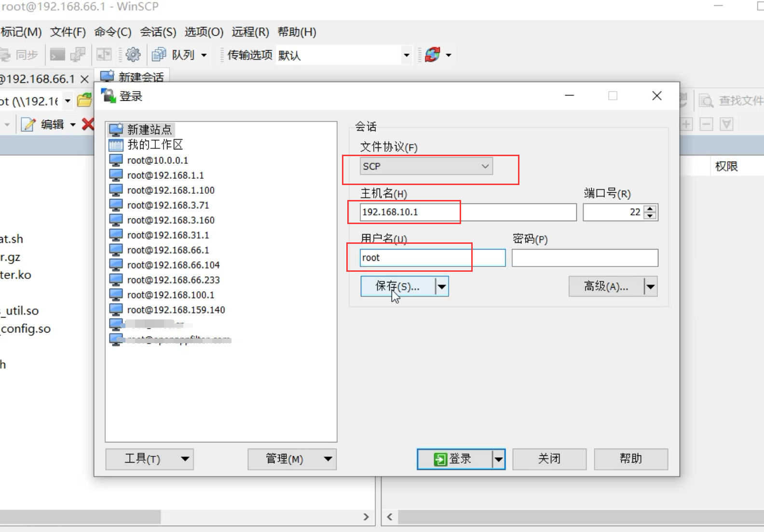Select saved site root@192.168.1.1
The height and width of the screenshot is (532, 764).
pyautogui.click(x=157, y=175)
